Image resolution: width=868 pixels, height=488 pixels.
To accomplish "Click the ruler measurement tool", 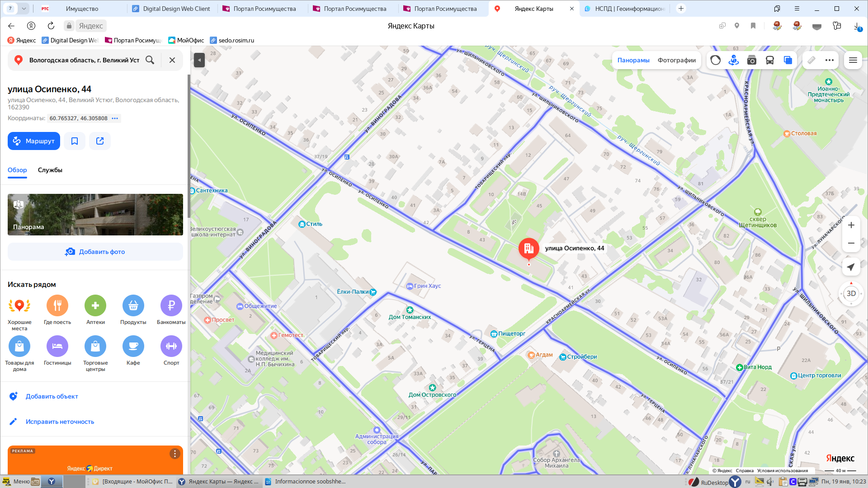I will click(811, 60).
